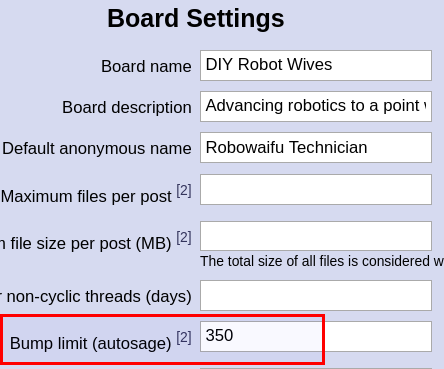Screen dimensions: 444x369
Task: Open footnote [2] beside Bump limit (autosage)
Action: [x=184, y=338]
